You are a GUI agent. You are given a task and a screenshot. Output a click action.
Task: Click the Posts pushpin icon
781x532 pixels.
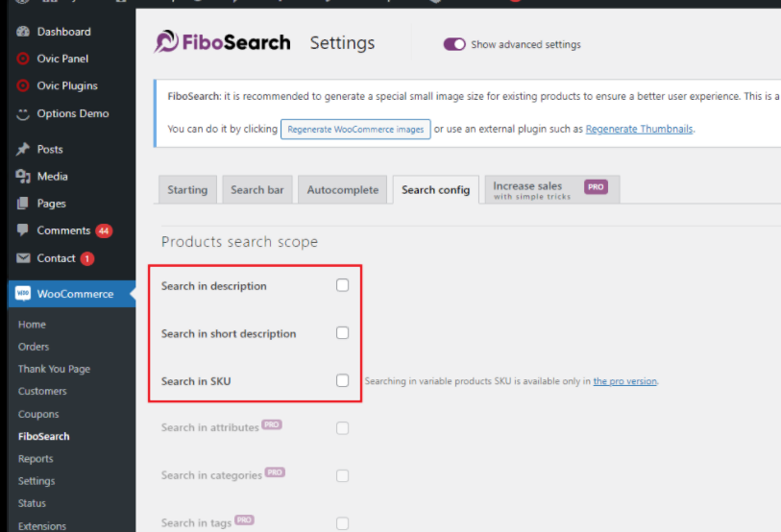(x=23, y=150)
